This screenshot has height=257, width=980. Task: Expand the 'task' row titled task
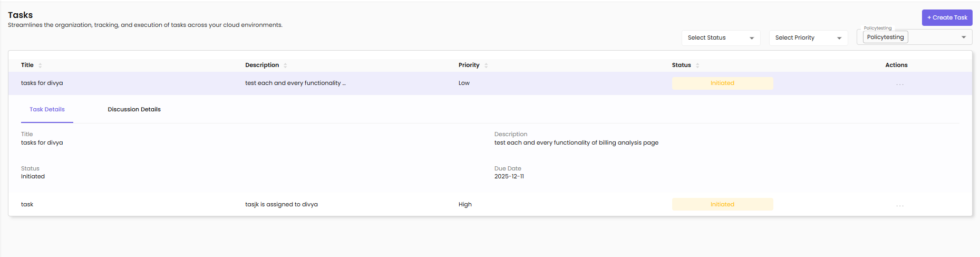point(27,205)
